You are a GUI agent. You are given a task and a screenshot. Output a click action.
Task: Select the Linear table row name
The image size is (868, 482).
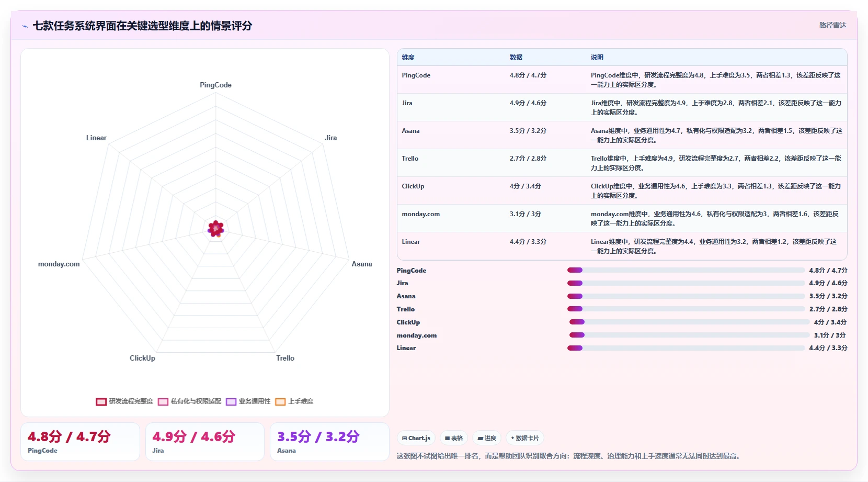410,242
